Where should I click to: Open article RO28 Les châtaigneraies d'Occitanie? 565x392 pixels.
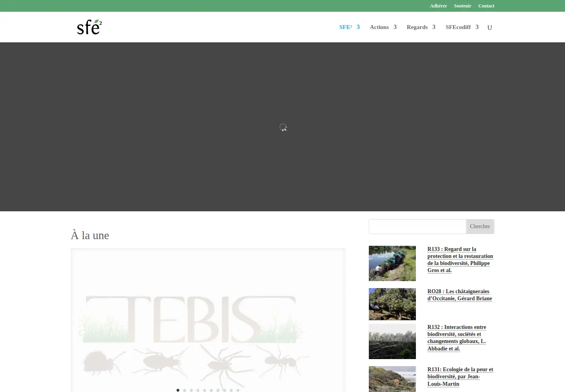459,295
